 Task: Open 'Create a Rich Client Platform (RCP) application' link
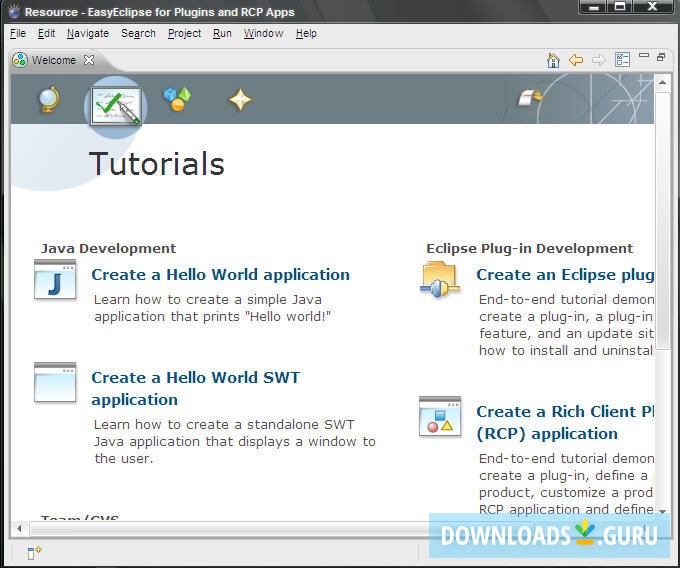tap(565, 423)
